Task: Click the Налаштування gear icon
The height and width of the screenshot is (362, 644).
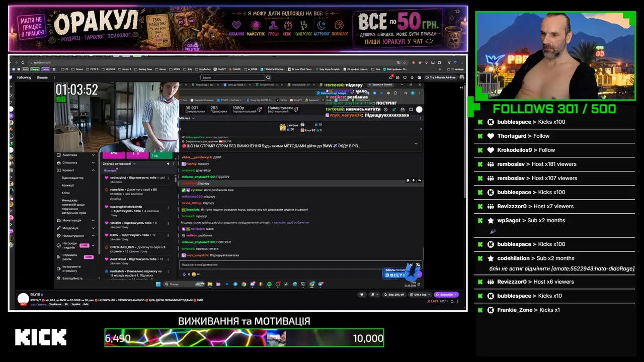Action: [x=59, y=235]
